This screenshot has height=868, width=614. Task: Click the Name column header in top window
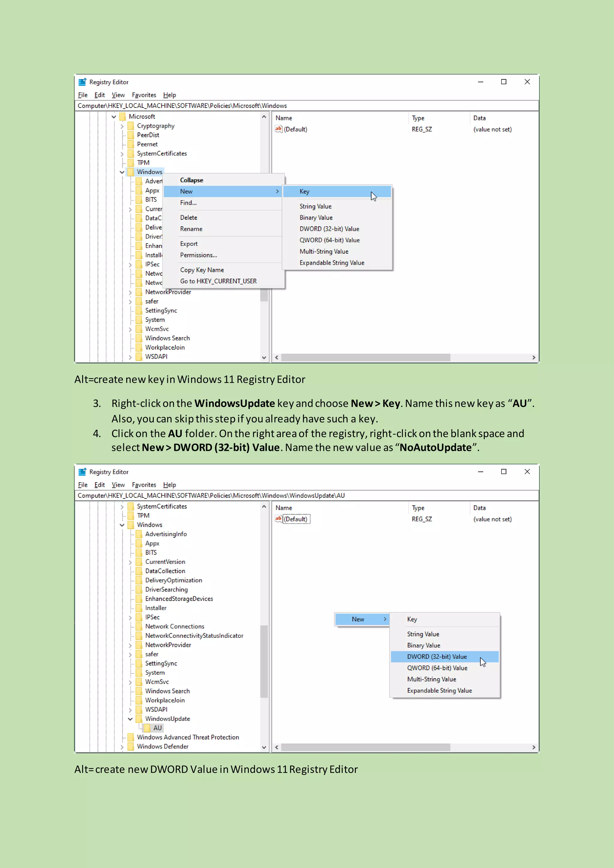tap(340, 118)
